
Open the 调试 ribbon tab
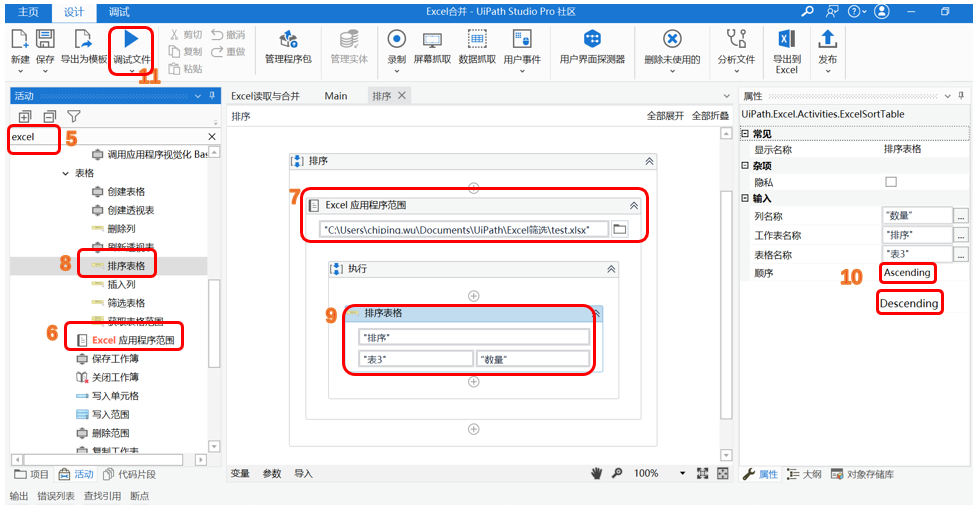(x=119, y=12)
